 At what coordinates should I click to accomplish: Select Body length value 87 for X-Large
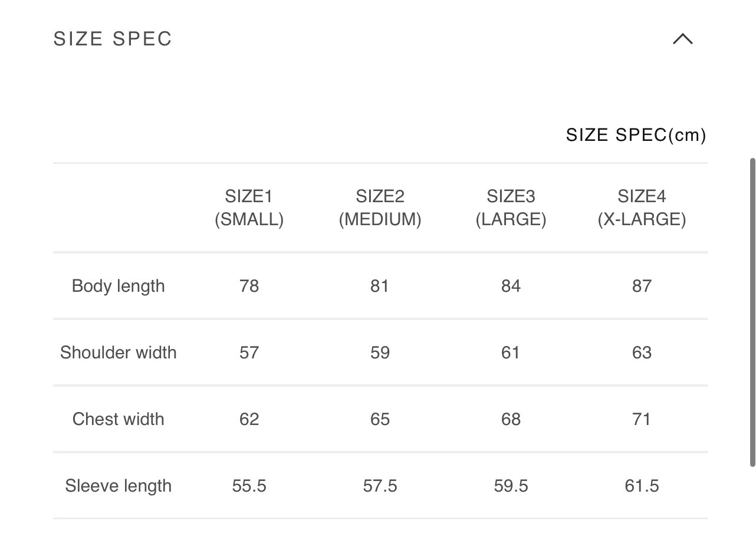[x=642, y=286]
